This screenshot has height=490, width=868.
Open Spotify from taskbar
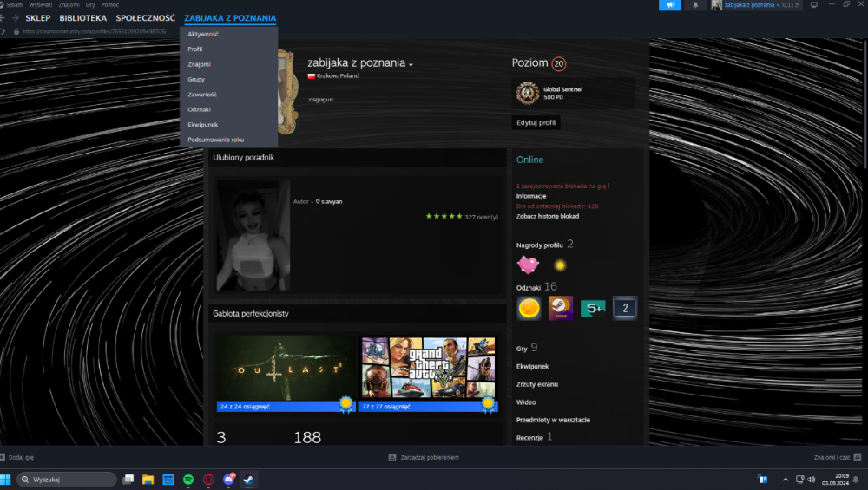188,480
